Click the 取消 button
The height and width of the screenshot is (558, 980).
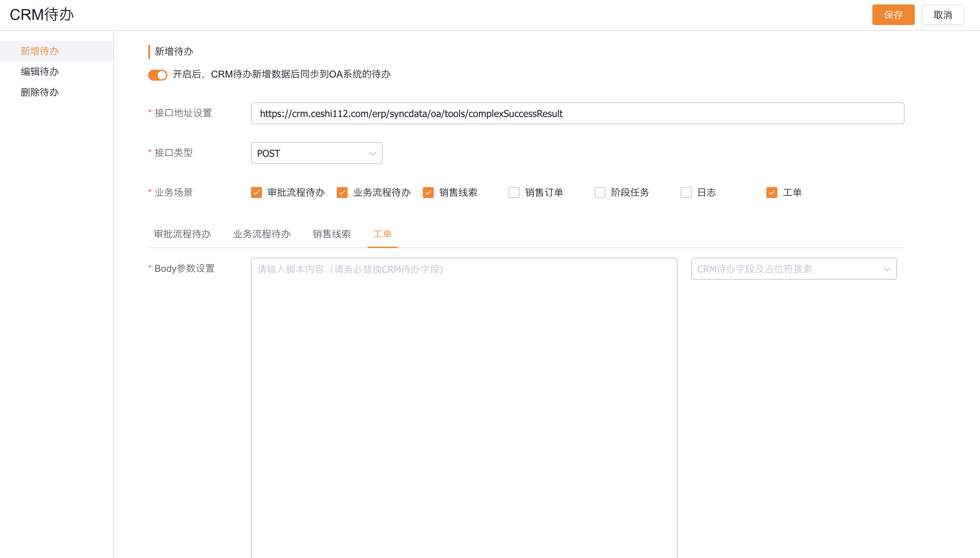coord(943,15)
